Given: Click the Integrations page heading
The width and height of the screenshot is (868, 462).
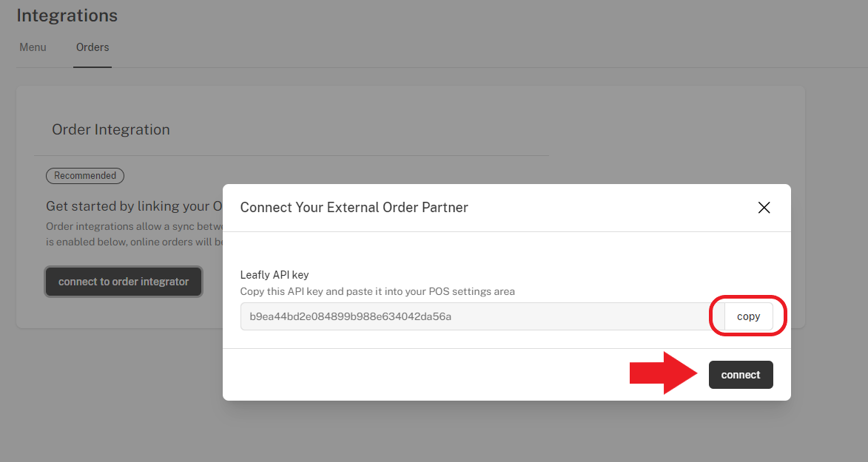Looking at the screenshot, I should point(67,16).
